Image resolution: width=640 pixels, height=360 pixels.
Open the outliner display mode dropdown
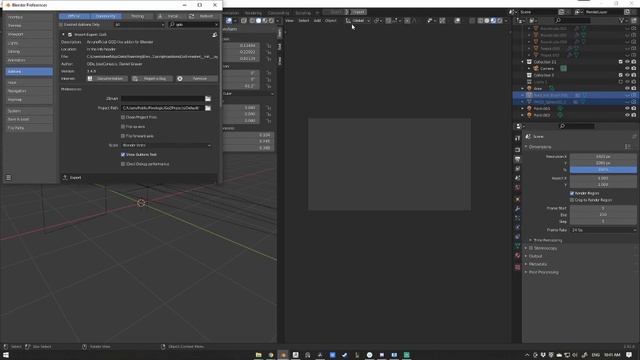point(534,20)
